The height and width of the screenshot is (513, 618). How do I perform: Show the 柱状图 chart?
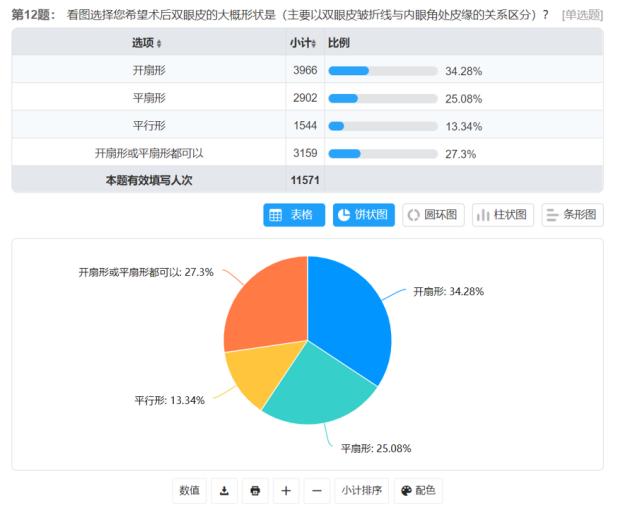click(x=503, y=215)
